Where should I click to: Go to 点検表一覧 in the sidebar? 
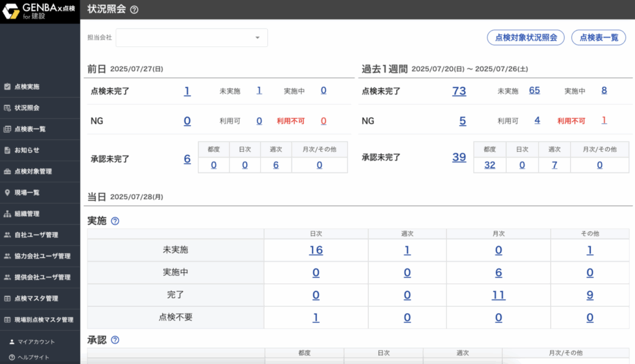[40, 129]
